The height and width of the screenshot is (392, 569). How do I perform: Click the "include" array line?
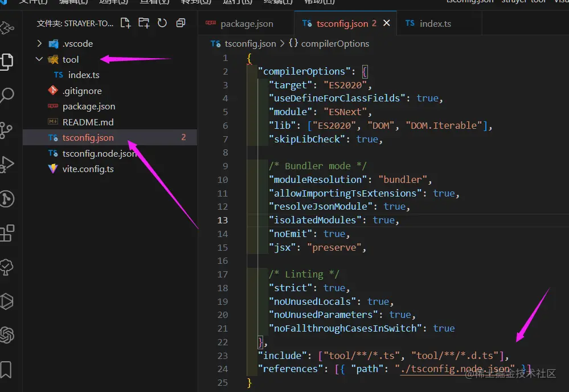click(x=383, y=356)
